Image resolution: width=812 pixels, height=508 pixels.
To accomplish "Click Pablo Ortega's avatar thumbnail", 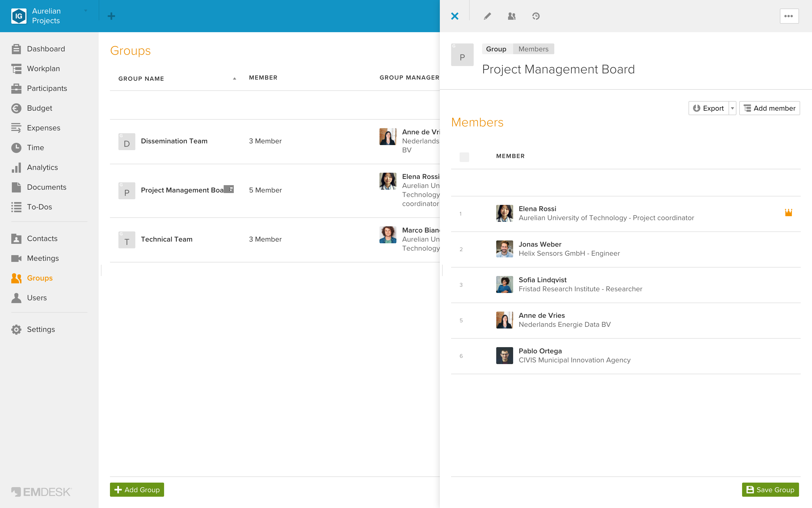I will point(504,356).
